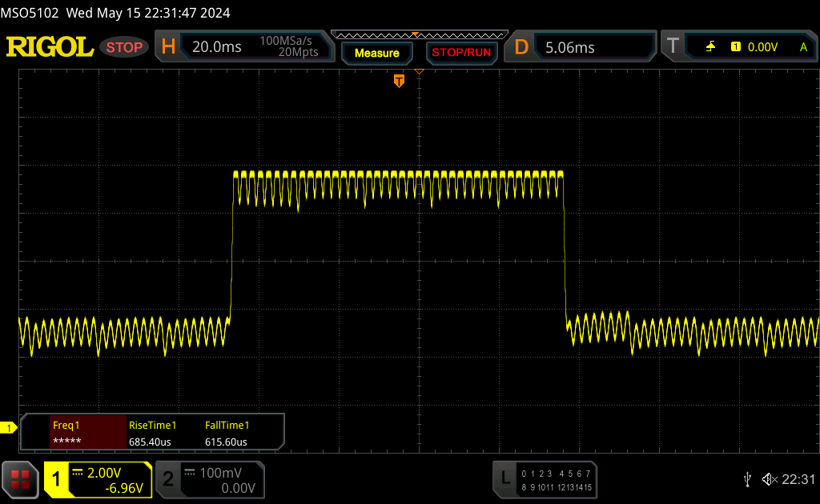Open the trigger level 0.00V setting
Screen dimensions: 820x504
tap(762, 47)
